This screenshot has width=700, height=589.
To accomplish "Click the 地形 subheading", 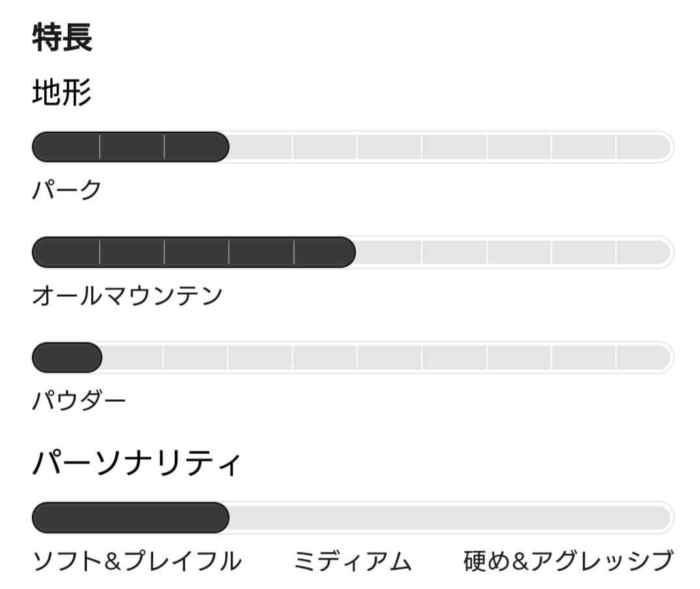I will tap(62, 93).
